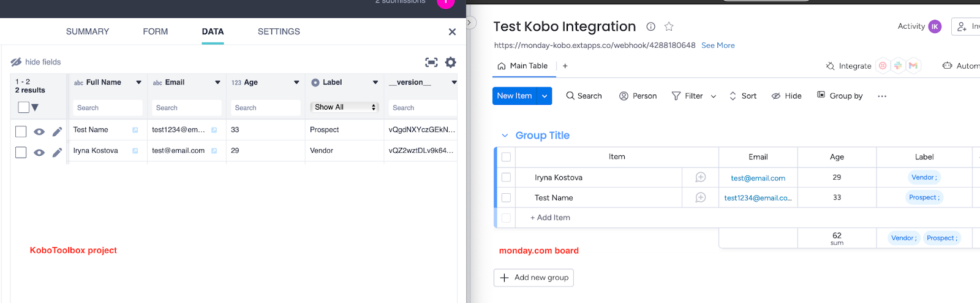Click the star favorite icon beside board title
This screenshot has height=303, width=980.
pos(669,26)
